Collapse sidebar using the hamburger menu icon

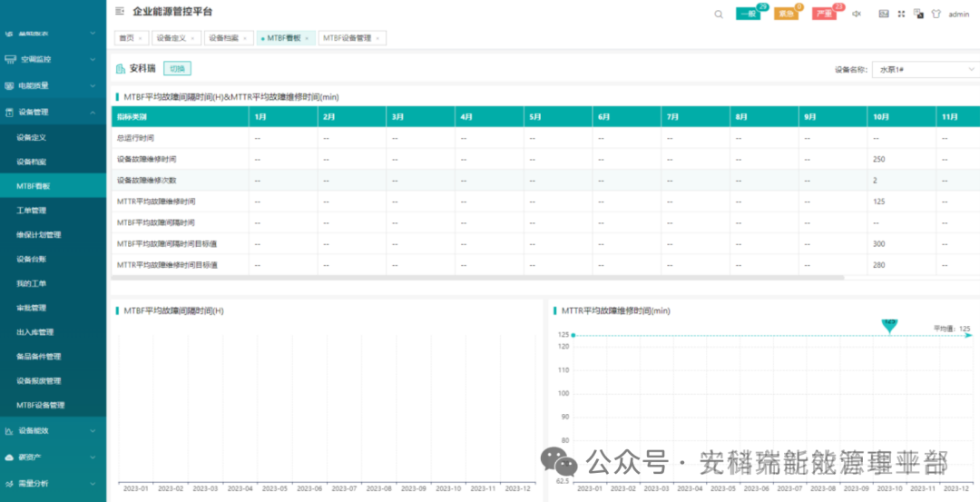[x=120, y=11]
